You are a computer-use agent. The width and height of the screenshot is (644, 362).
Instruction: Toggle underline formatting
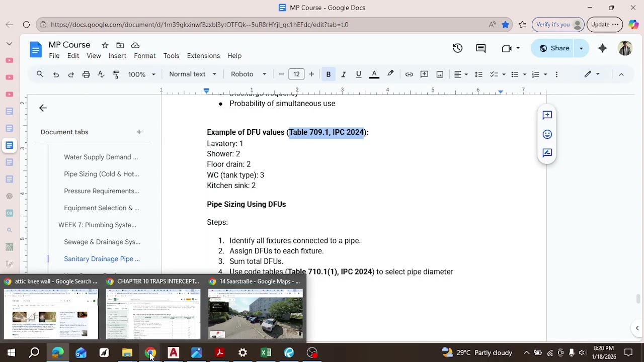359,74
